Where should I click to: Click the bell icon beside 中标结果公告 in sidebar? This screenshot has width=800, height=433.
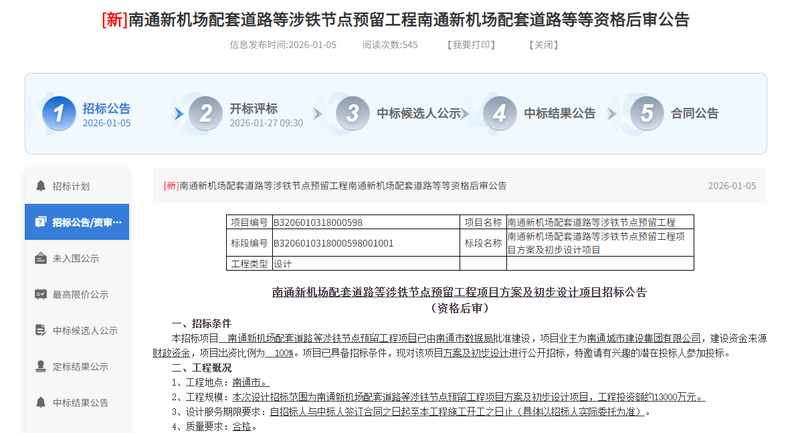point(40,402)
